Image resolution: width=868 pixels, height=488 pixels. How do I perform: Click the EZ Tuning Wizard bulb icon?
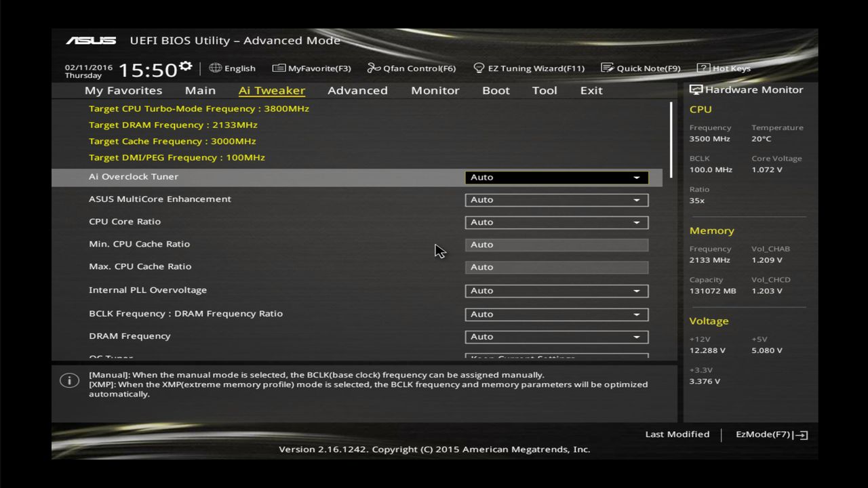[479, 68]
